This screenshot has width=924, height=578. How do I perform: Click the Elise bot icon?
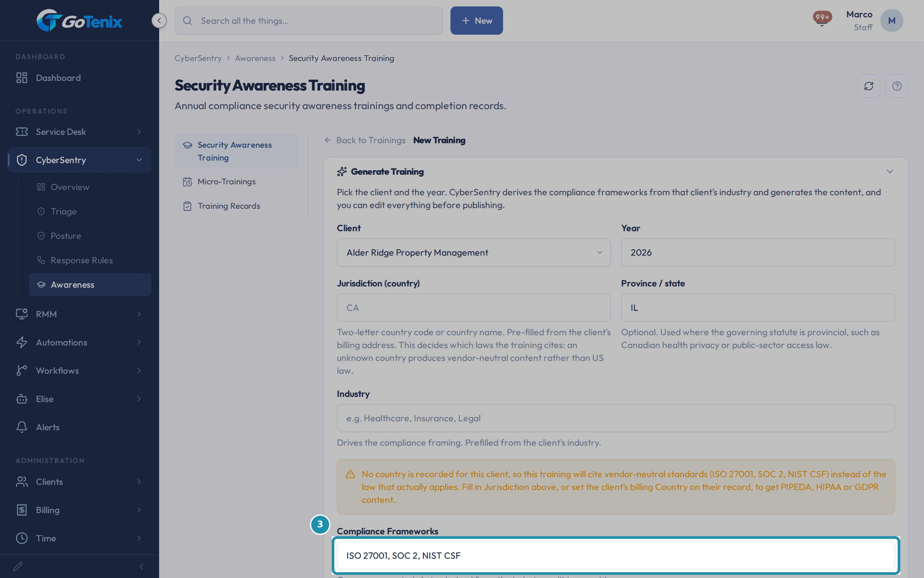coord(22,399)
